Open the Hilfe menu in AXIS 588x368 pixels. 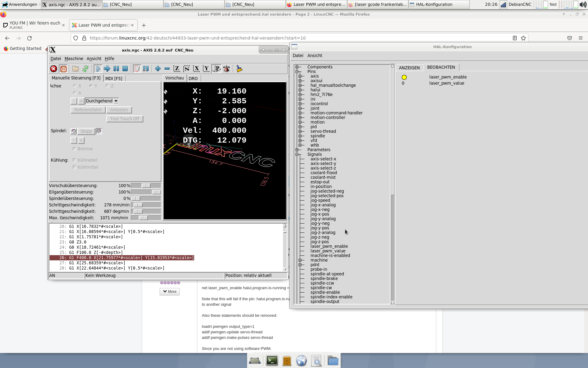[x=109, y=59]
